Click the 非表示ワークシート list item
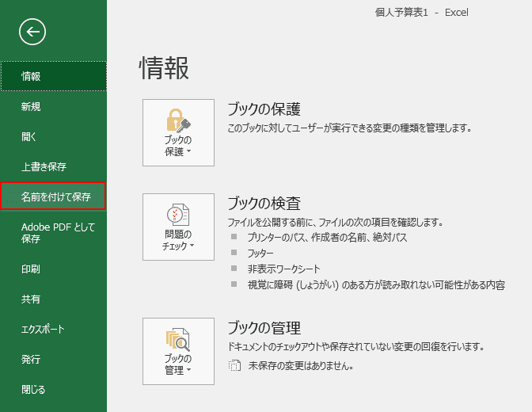The height and width of the screenshot is (412, 532). point(283,269)
